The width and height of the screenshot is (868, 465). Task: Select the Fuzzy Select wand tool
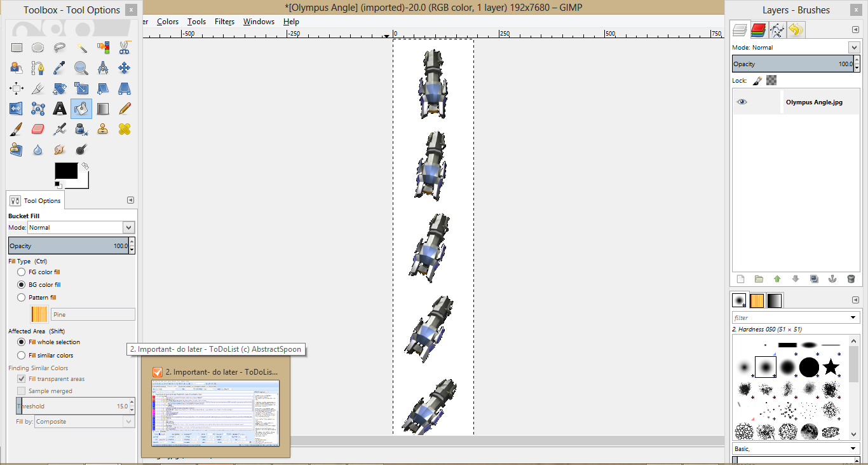click(81, 48)
